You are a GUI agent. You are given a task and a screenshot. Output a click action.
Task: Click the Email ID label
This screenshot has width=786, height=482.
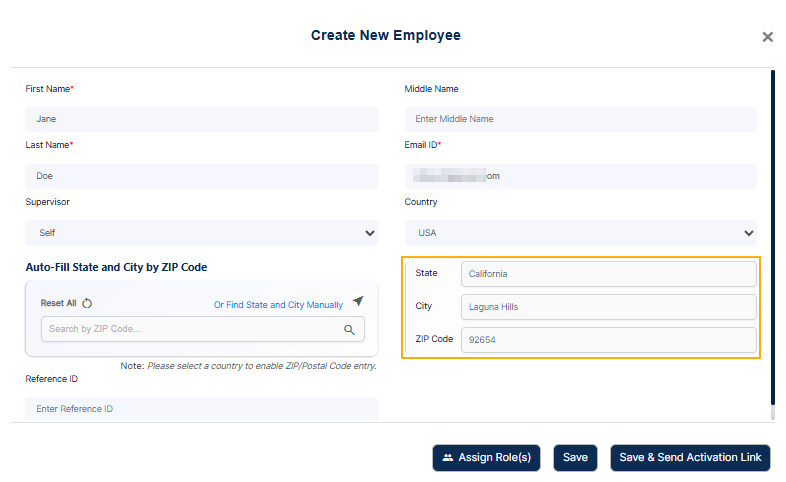[423, 145]
